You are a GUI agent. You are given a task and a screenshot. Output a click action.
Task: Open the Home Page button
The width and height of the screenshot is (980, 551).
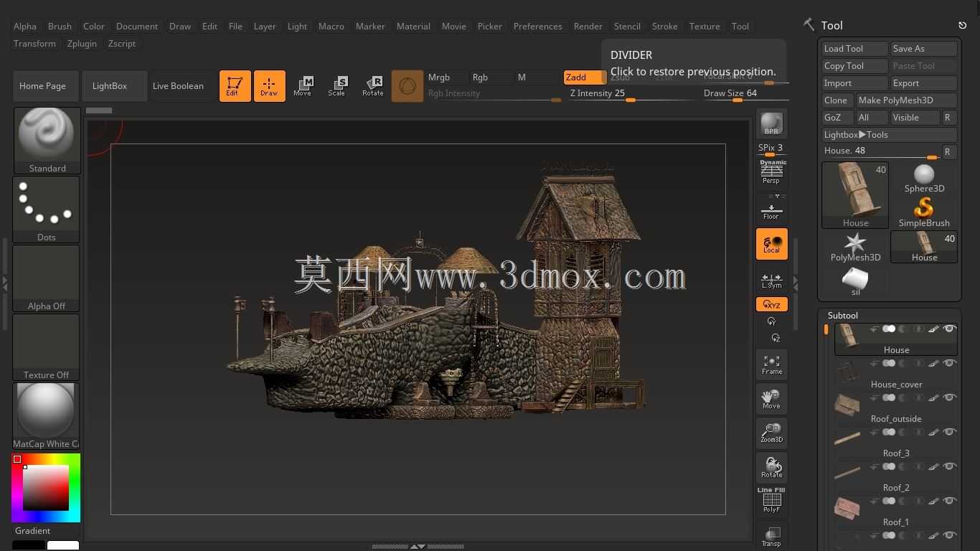coord(44,86)
